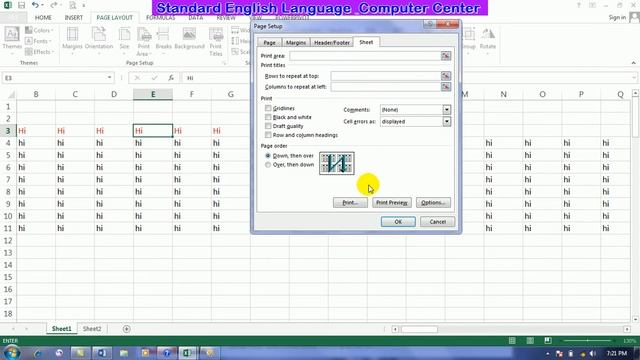Open range selector for Columns to repeat at left
This screenshot has height=360, width=640.
[x=446, y=87]
